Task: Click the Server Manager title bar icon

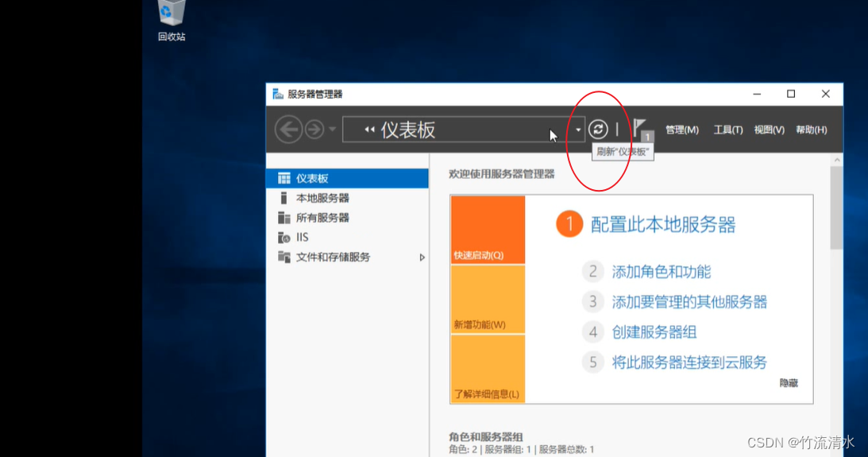Action: tap(278, 94)
